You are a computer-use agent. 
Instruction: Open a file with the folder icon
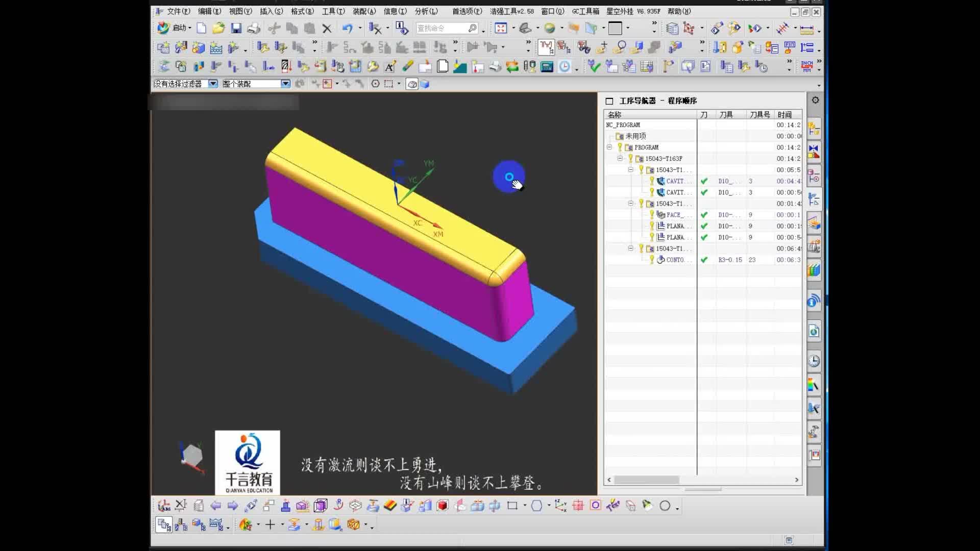[218, 28]
